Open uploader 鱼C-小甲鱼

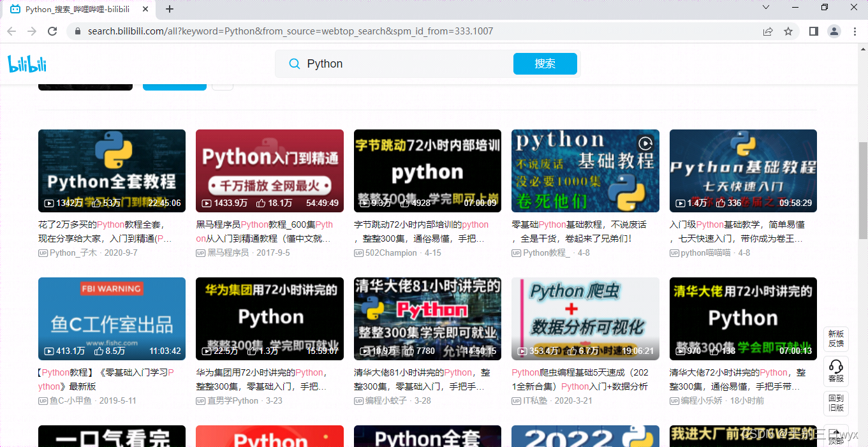tap(71, 401)
